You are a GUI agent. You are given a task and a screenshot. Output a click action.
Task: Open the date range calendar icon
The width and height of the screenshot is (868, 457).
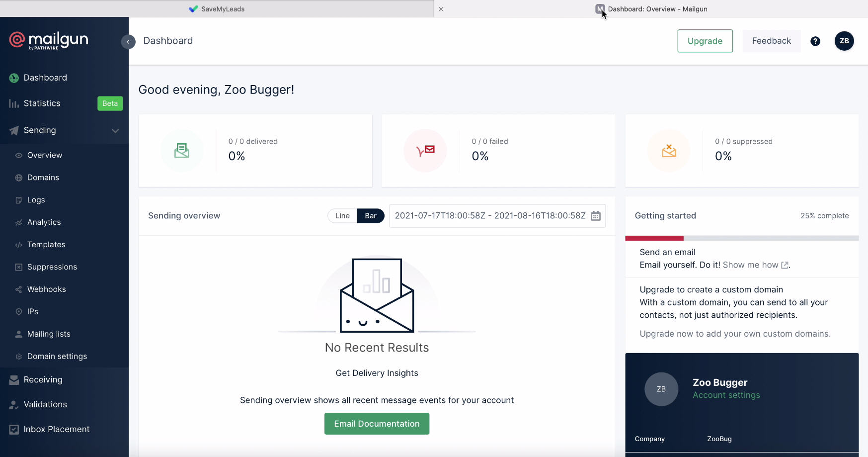pyautogui.click(x=596, y=216)
